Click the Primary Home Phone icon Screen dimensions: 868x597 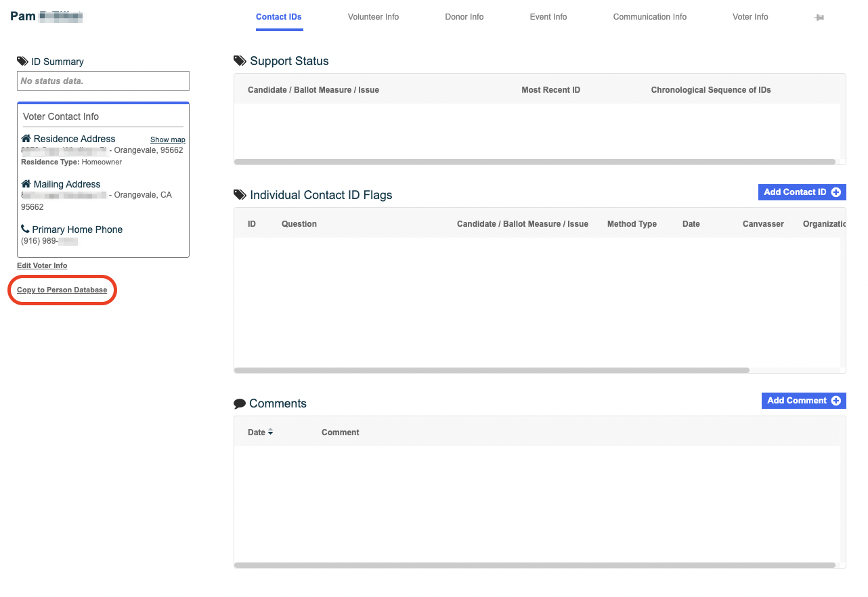(x=25, y=229)
